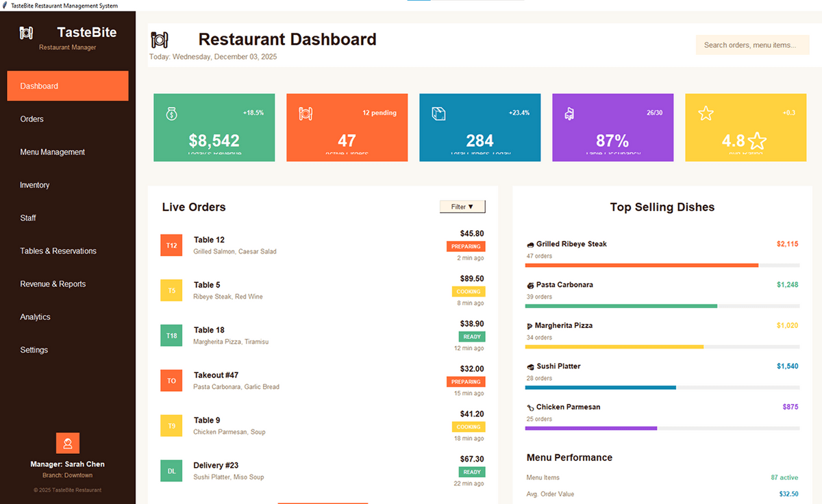Image resolution: width=822 pixels, height=504 pixels.
Task: Open the Live Orders Filter dropdown
Action: [462, 207]
